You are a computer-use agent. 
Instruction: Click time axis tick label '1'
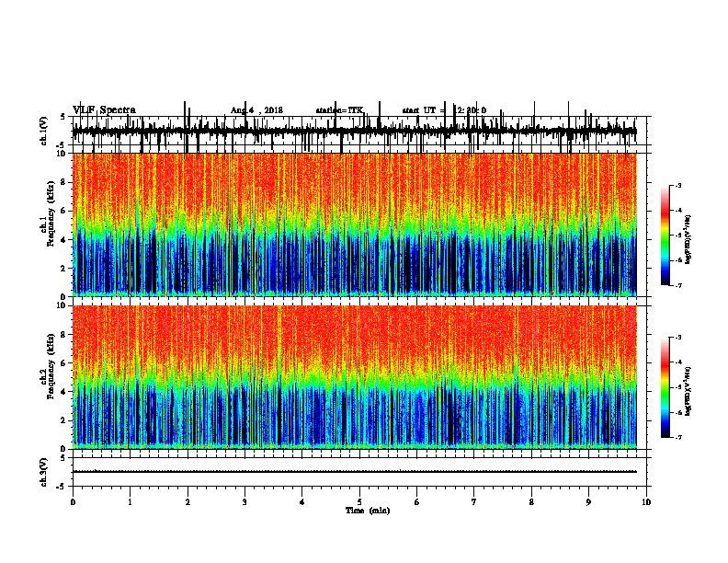130,502
